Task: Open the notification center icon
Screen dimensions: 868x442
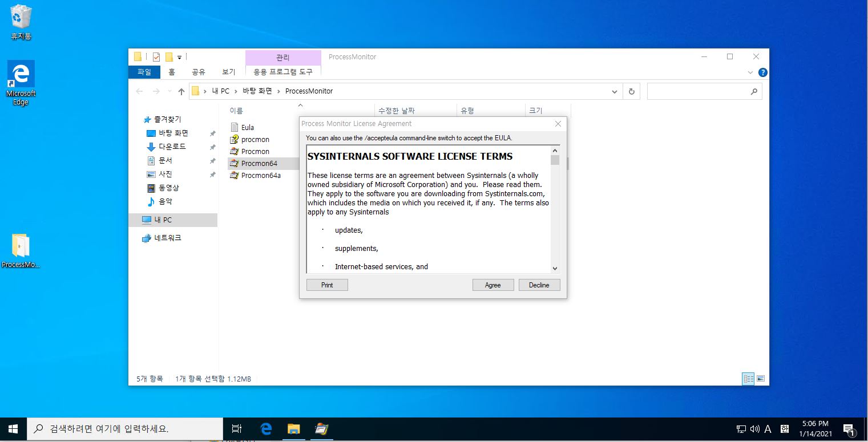Action: tap(849, 429)
